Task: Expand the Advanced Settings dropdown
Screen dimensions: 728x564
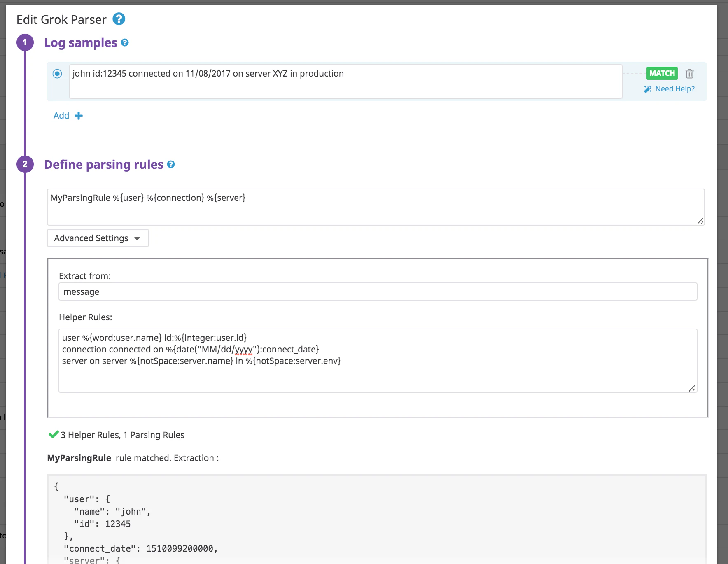Action: [98, 238]
